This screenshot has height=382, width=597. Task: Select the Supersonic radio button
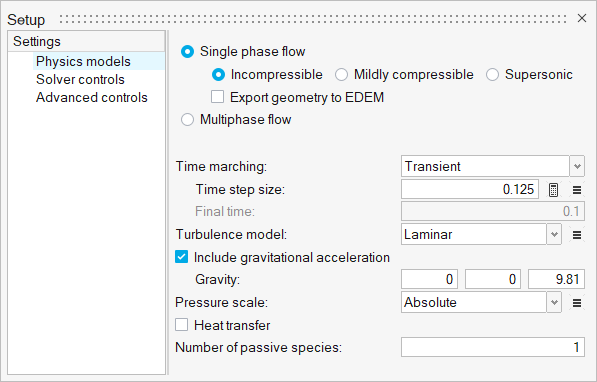point(492,75)
